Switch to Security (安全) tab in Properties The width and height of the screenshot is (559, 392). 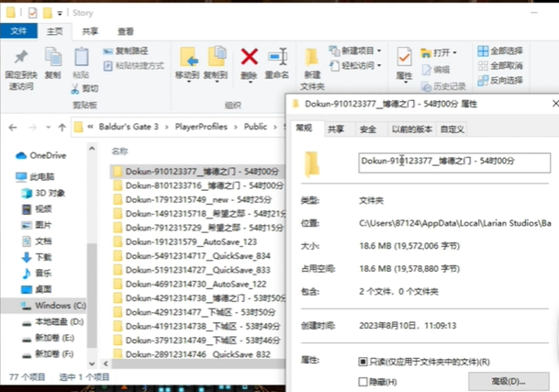(x=368, y=129)
